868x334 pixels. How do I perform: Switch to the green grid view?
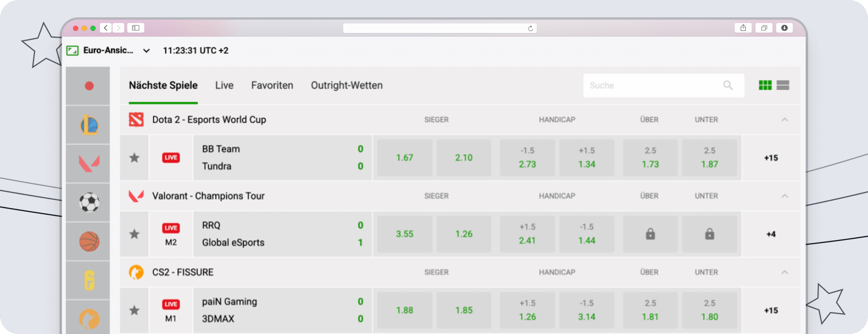click(765, 85)
